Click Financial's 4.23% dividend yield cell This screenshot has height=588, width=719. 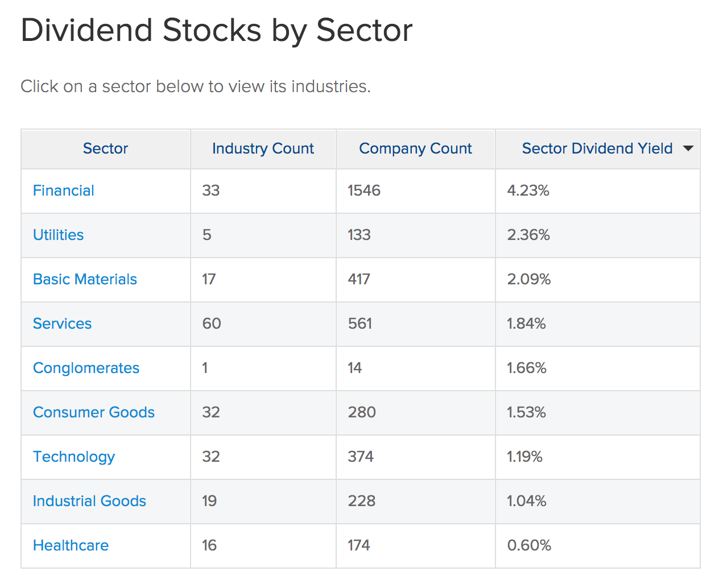528,191
